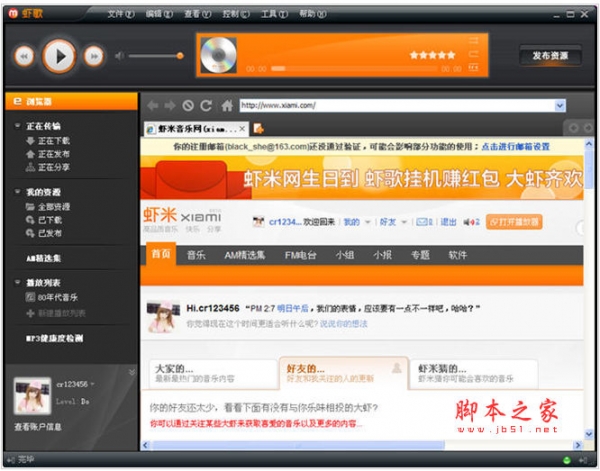Select the 音乐 nav tab
Screen dimensions: 600x471
click(196, 255)
